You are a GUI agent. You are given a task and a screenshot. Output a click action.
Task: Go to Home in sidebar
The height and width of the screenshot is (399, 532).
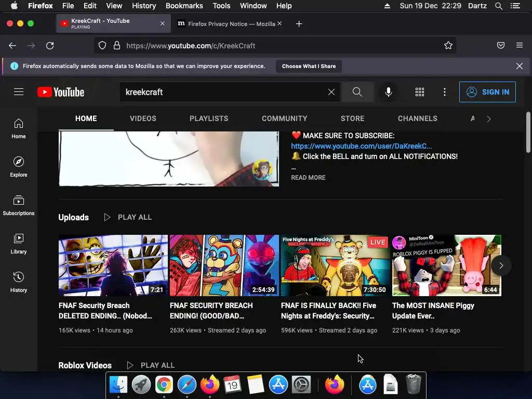[19, 129]
